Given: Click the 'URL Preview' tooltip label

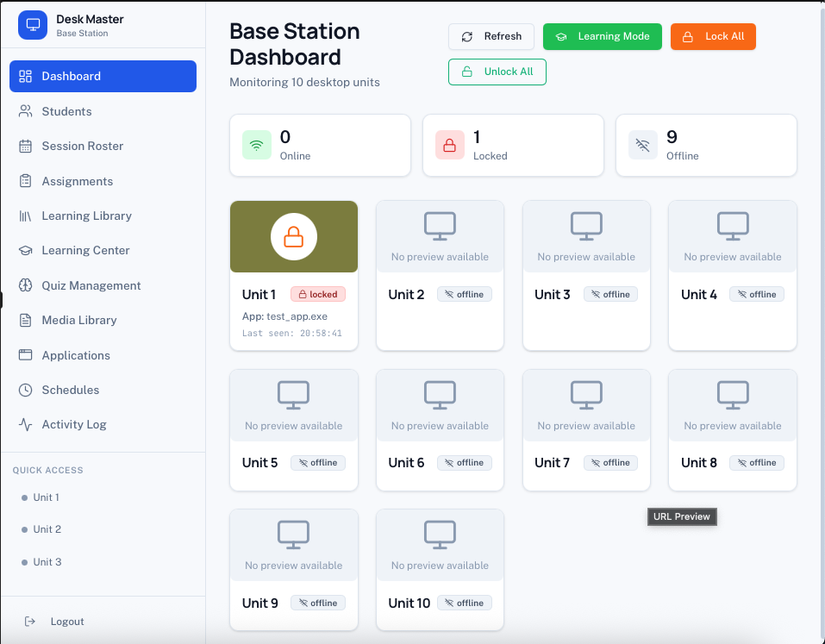Looking at the screenshot, I should 682,516.
